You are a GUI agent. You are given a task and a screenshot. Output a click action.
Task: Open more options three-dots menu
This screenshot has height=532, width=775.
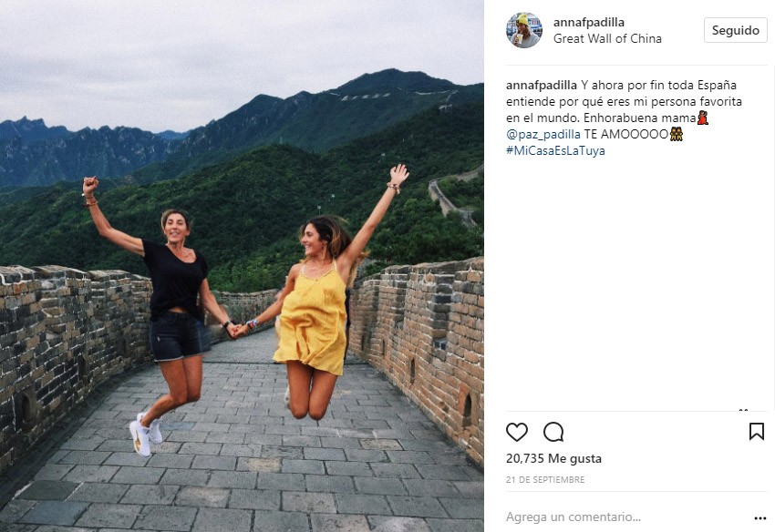(760, 518)
